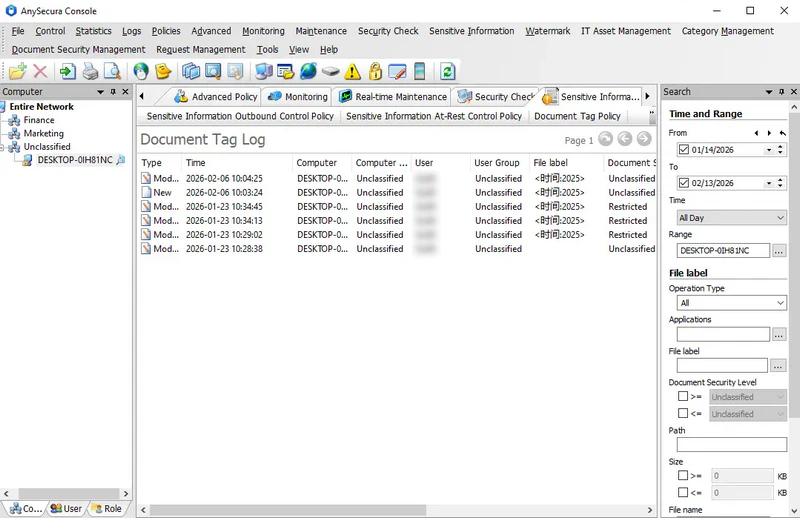Viewport: 800px width, 518px height.
Task: Click the whiteboard with pencil icon
Action: coord(397,71)
